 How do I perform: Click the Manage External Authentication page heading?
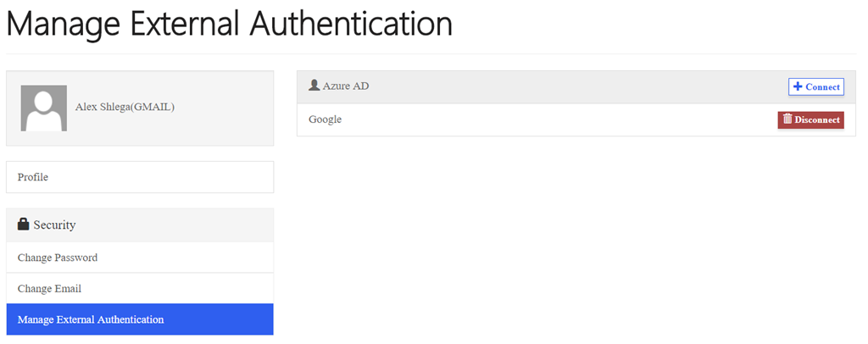229,25
